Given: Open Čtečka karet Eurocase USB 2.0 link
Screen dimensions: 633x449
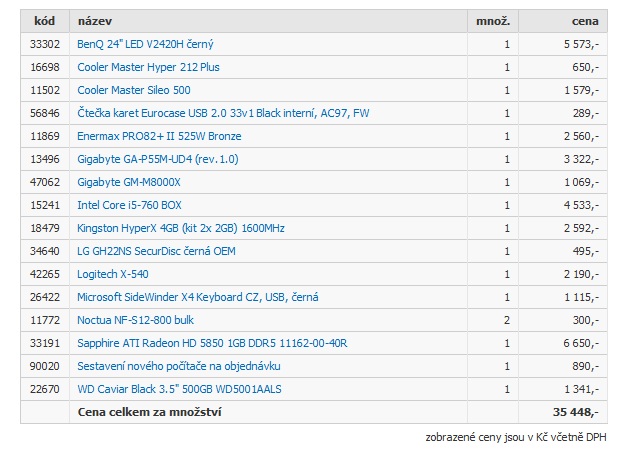Looking at the screenshot, I should click(x=223, y=113).
